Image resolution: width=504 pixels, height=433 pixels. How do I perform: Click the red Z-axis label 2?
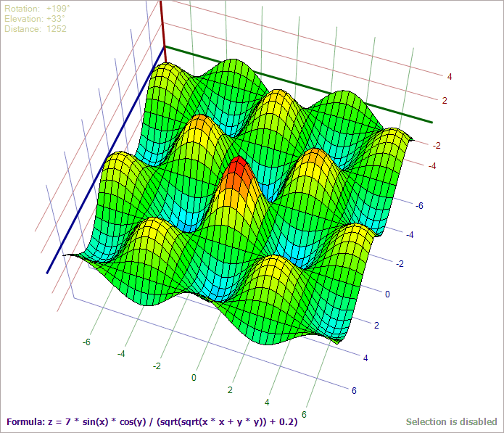[445, 101]
